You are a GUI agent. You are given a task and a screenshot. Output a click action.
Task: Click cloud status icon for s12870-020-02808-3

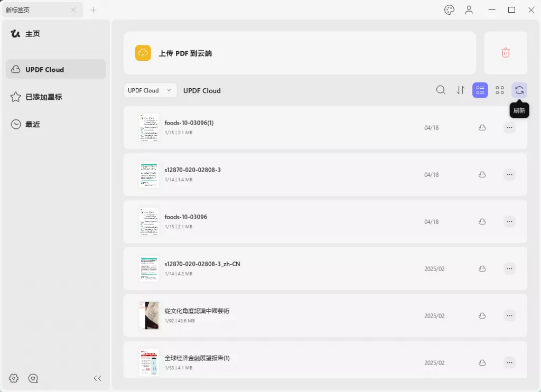(x=482, y=174)
